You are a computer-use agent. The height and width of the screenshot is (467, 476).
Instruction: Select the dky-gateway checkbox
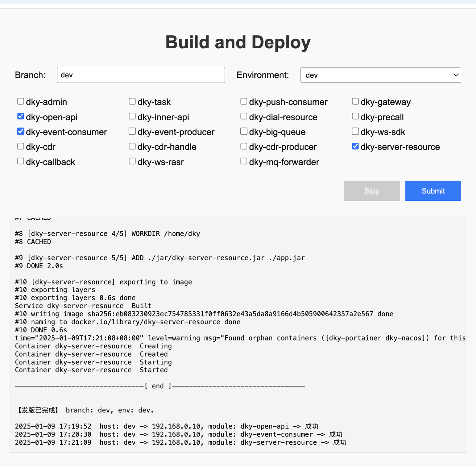356,102
